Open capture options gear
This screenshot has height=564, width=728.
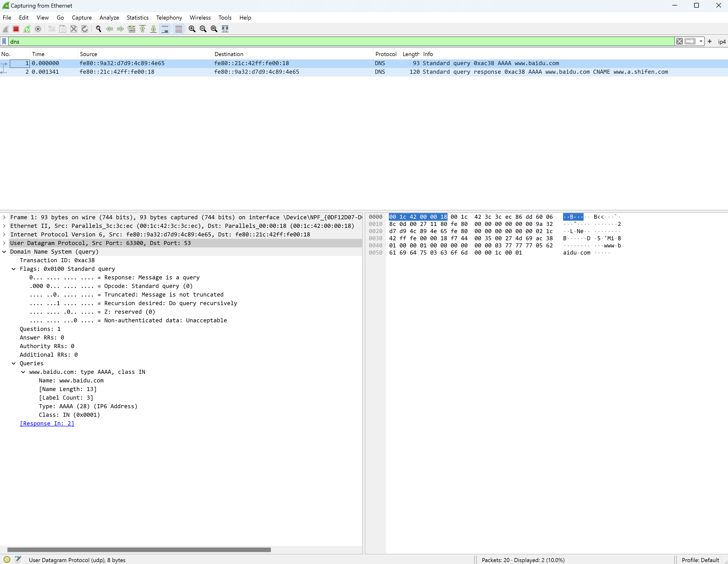[38, 29]
